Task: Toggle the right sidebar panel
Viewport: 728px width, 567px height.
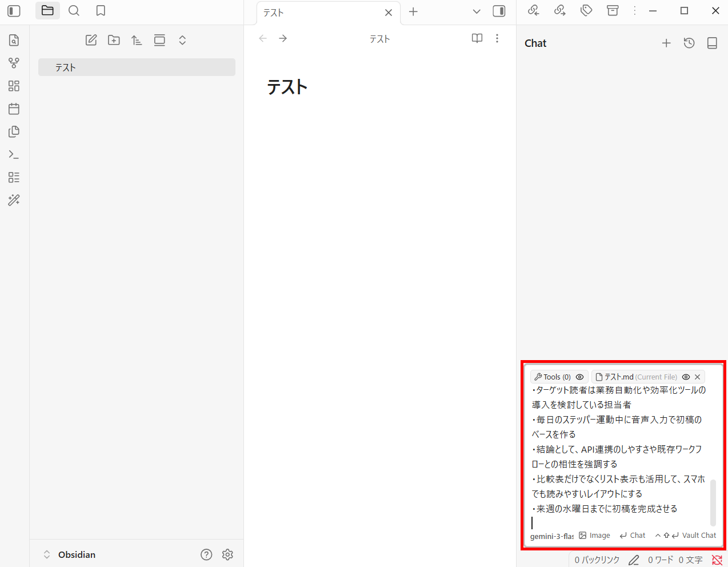Action: pos(499,11)
